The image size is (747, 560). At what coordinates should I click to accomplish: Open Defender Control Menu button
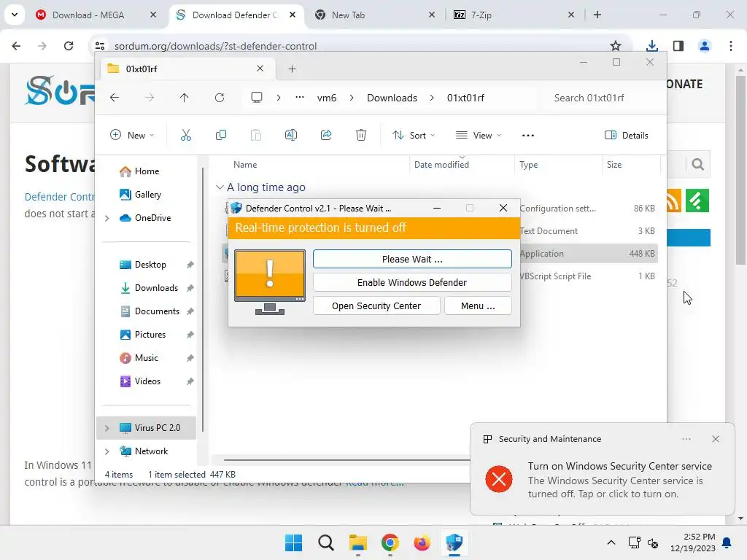(478, 306)
